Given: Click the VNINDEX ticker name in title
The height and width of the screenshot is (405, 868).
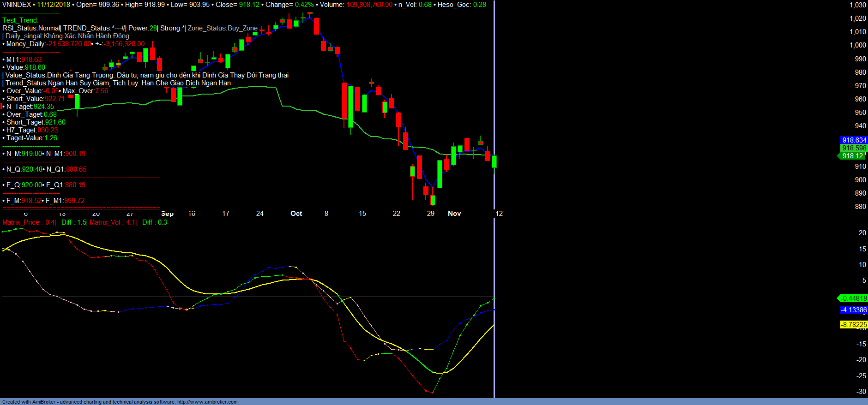Looking at the screenshot, I should pos(17,5).
